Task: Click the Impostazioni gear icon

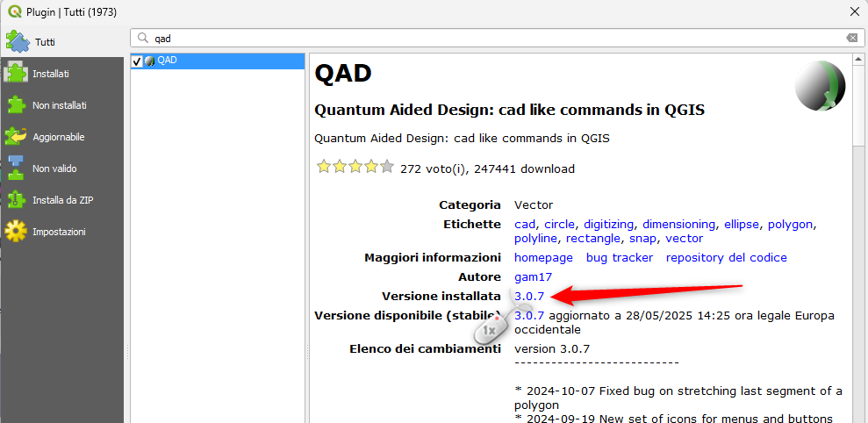Action: pos(16,232)
